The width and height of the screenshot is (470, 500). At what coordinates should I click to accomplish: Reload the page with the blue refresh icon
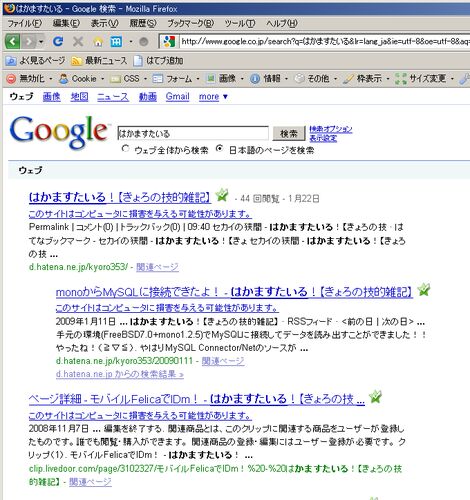(58, 41)
